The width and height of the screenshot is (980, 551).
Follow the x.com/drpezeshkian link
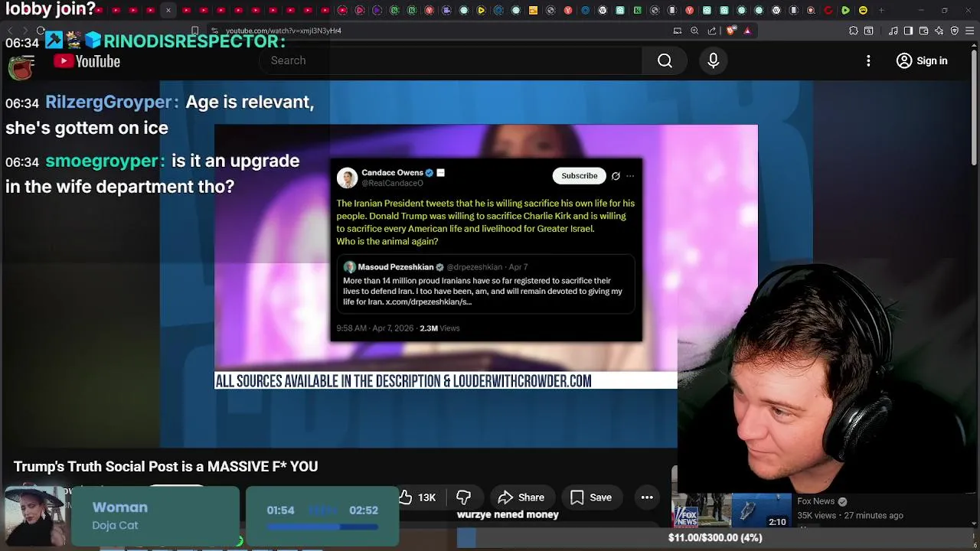[x=428, y=302]
